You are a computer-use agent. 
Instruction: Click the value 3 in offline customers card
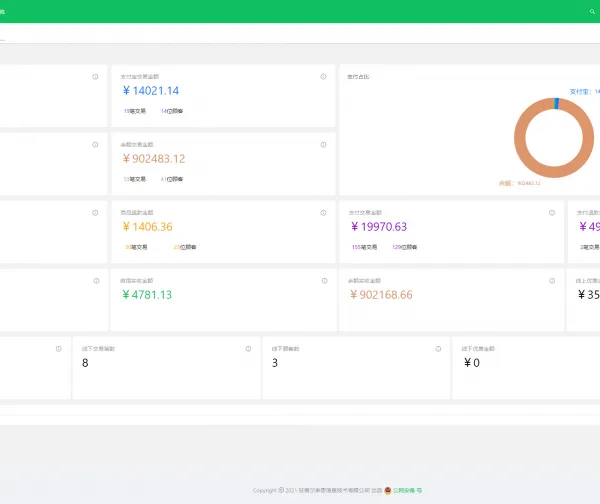tap(275, 363)
